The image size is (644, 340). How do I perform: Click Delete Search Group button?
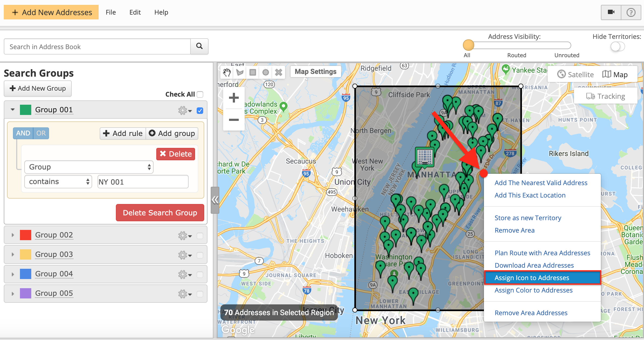(x=160, y=213)
